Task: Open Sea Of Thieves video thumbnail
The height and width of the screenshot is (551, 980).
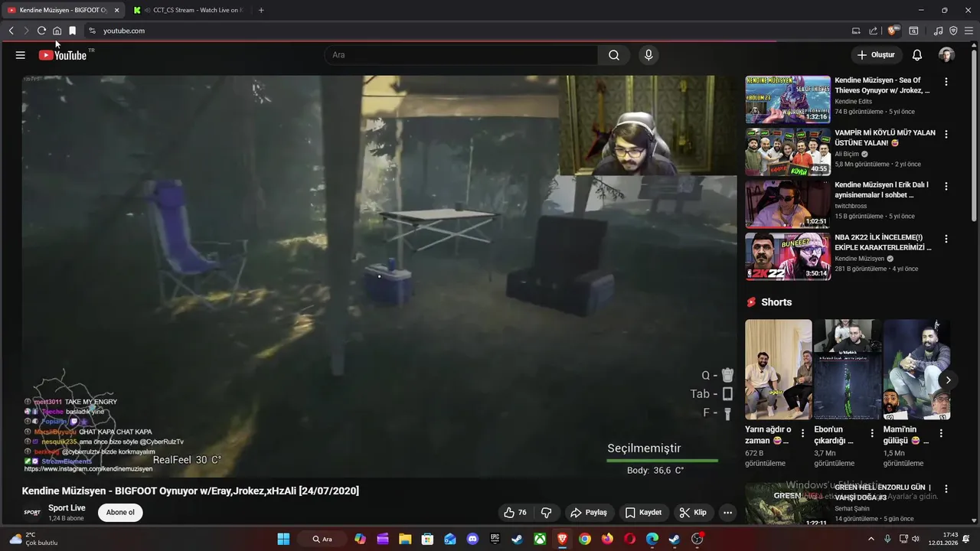Action: click(788, 99)
